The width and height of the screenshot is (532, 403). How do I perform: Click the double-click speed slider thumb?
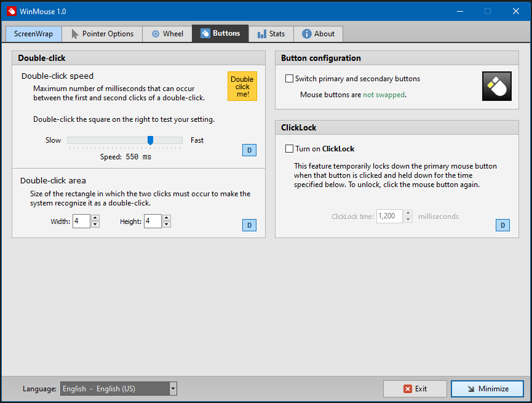click(x=150, y=140)
